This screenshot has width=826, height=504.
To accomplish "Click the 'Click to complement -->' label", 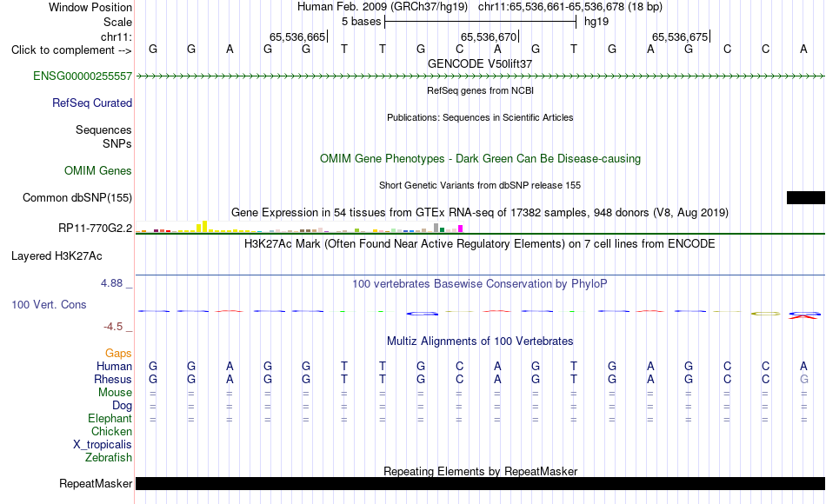I will point(71,50).
